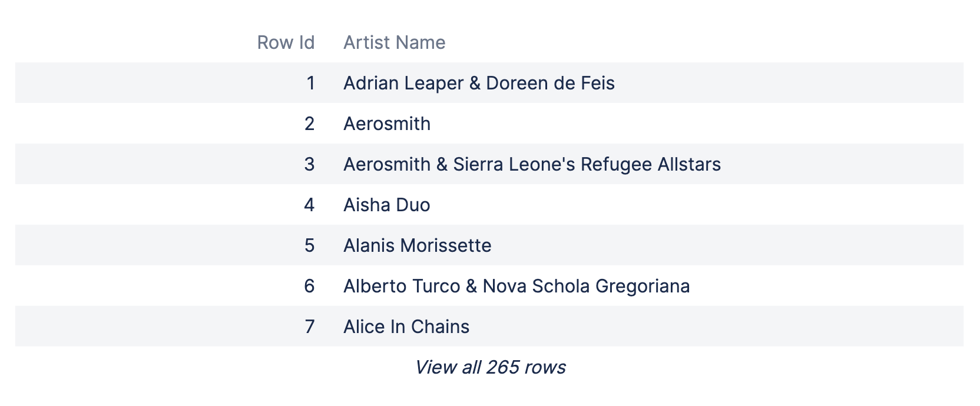
Task: Click the Alanis Morissette entry
Action: tap(417, 245)
